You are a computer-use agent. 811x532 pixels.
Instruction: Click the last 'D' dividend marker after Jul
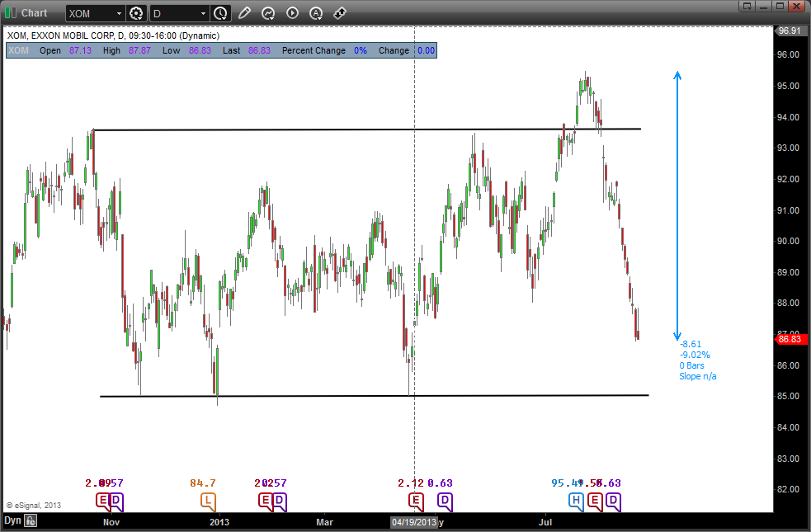pos(613,501)
